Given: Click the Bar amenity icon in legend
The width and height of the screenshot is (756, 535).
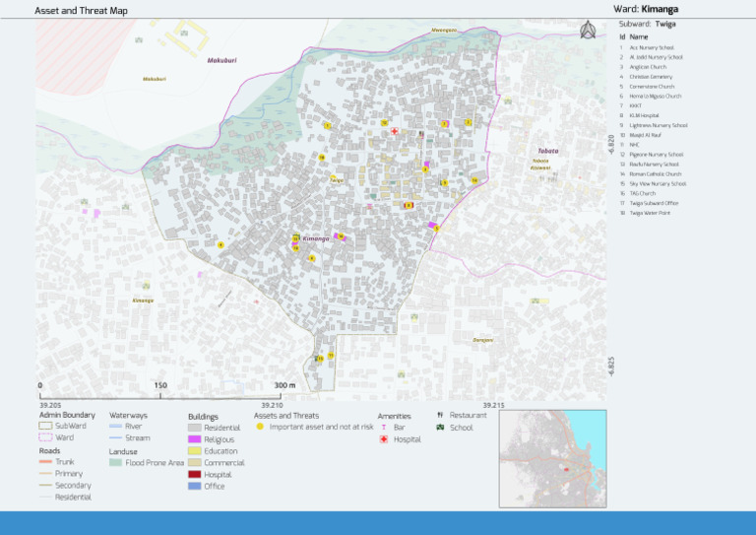Looking at the screenshot, I should pyautogui.click(x=384, y=428).
